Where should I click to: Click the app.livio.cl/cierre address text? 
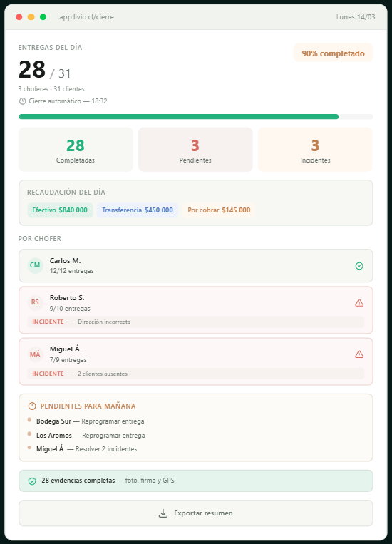(86, 17)
